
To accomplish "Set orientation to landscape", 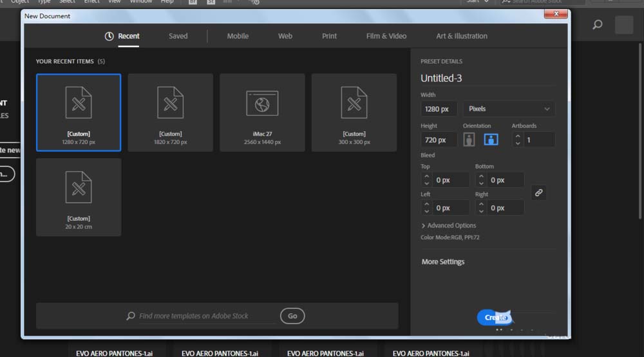I will 491,140.
